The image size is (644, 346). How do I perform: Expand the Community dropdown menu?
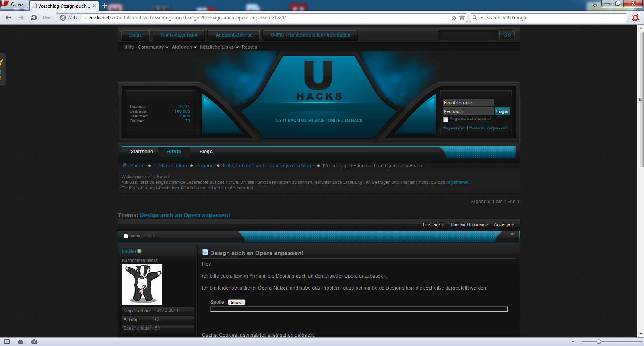[153, 47]
